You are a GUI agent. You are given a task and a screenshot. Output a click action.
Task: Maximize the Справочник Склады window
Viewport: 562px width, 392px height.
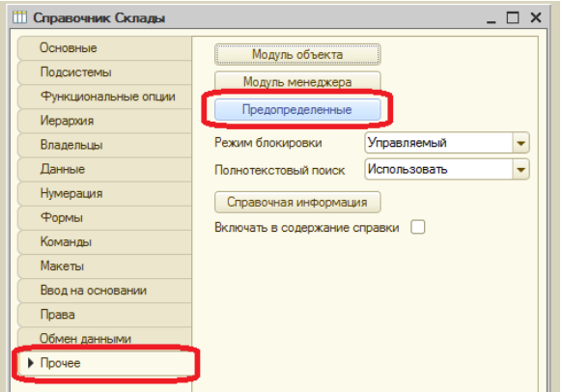click(513, 17)
